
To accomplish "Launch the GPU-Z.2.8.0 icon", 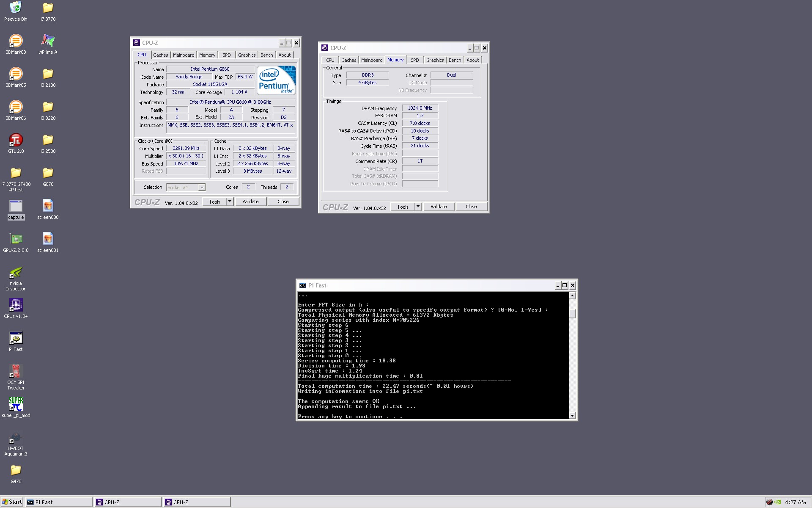I will coord(16,242).
